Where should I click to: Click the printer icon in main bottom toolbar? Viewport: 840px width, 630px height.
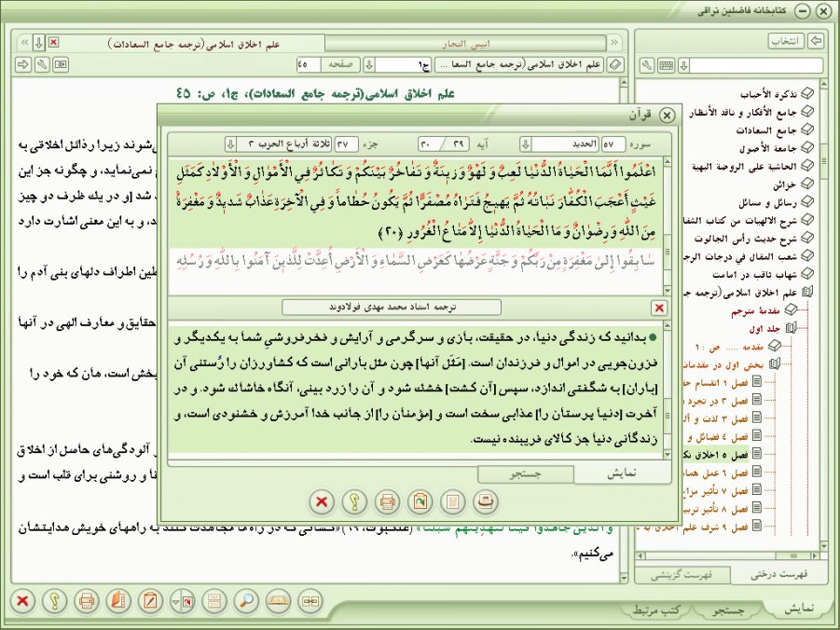[x=87, y=600]
